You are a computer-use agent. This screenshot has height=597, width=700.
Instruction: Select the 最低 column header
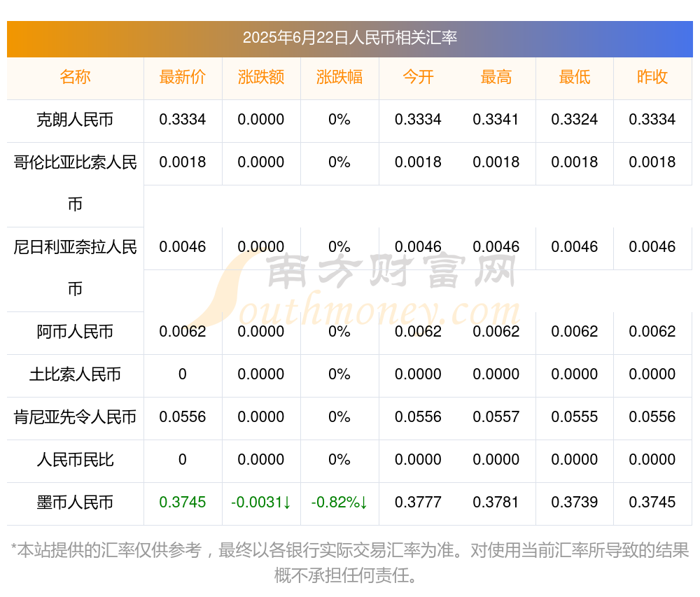tap(575, 77)
